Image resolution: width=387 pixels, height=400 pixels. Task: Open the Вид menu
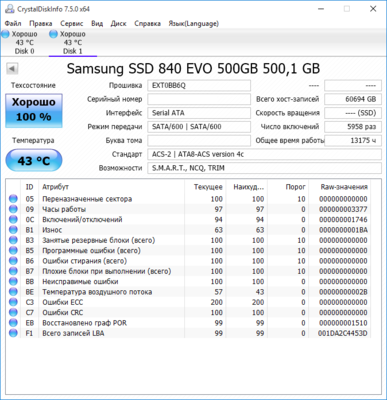pos(97,24)
